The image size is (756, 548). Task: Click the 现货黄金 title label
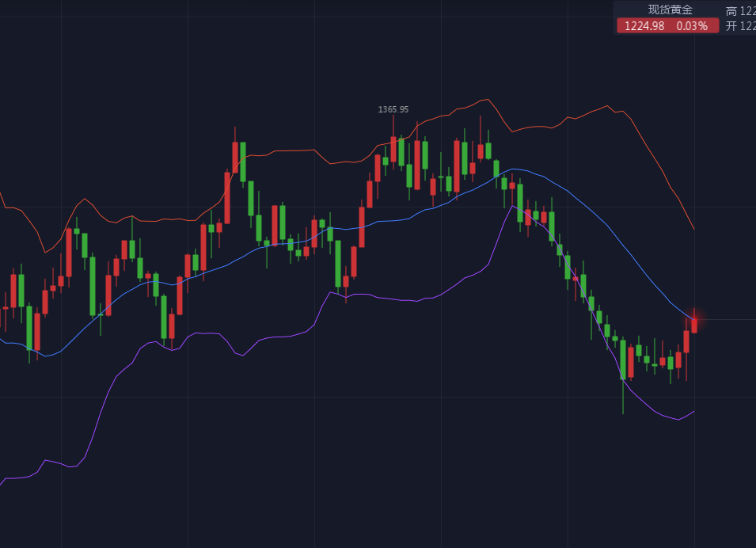pyautogui.click(x=670, y=10)
